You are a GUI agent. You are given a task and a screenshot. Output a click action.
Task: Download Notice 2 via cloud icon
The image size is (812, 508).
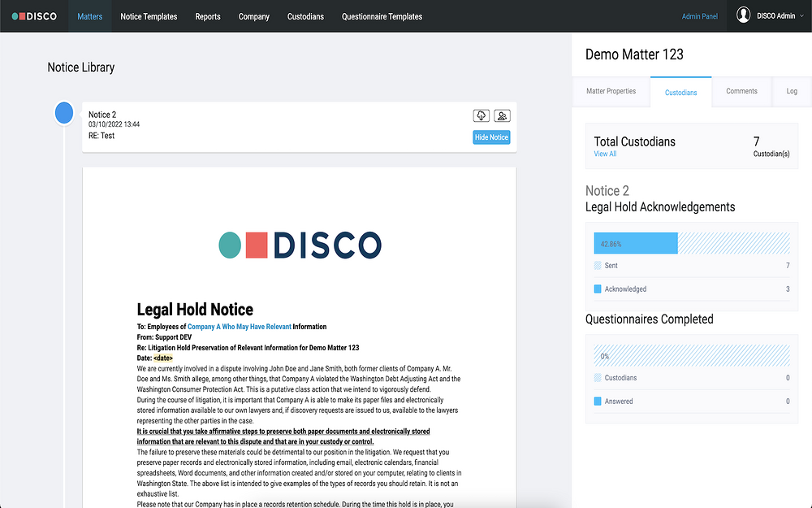[x=481, y=115]
